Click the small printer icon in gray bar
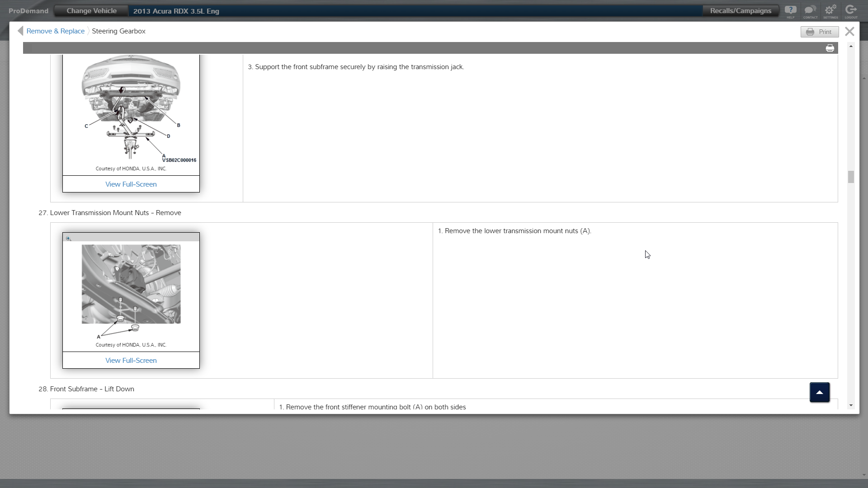This screenshot has width=868, height=488. (830, 48)
